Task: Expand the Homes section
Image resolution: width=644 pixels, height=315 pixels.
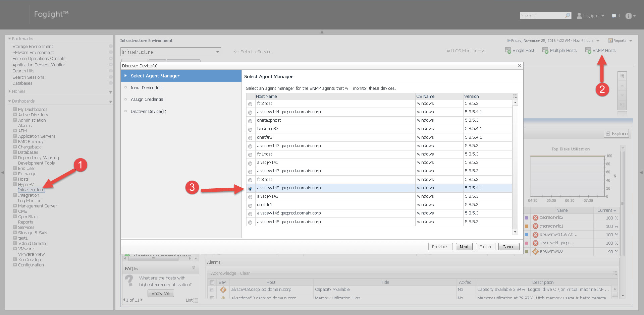Action: click(9, 91)
